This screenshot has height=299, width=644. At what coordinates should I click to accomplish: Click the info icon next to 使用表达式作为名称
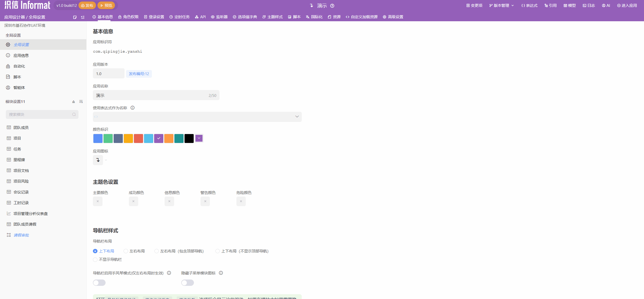coord(132,108)
